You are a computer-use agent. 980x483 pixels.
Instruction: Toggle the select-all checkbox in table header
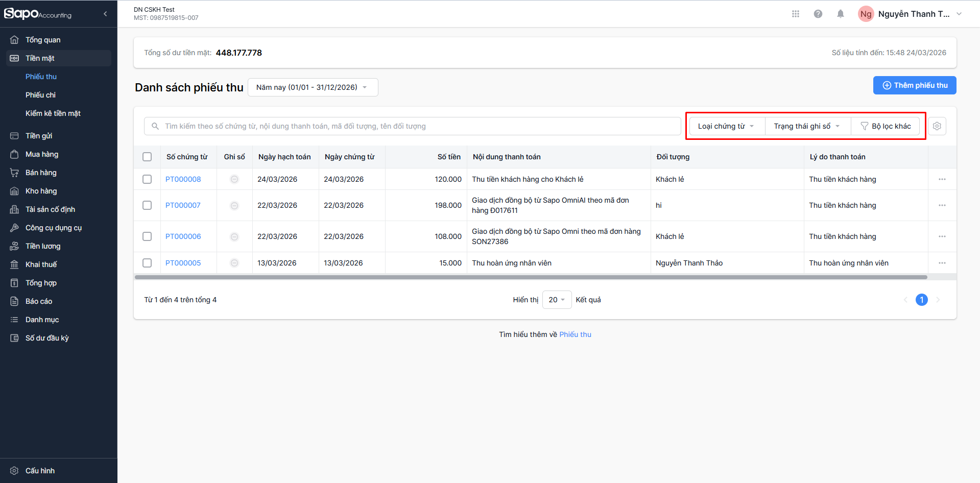[x=147, y=157]
